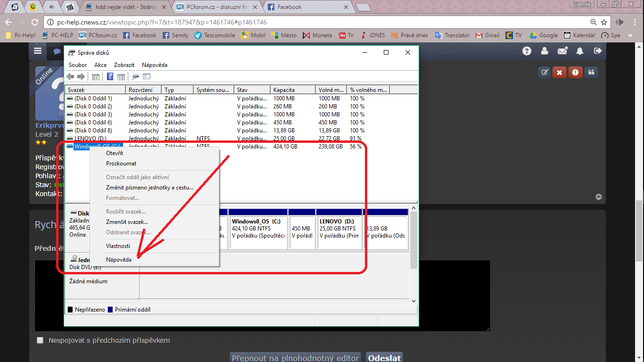This screenshot has width=644, height=362.
Task: Click the forum's round question mark help icon
Action: click(527, 51)
